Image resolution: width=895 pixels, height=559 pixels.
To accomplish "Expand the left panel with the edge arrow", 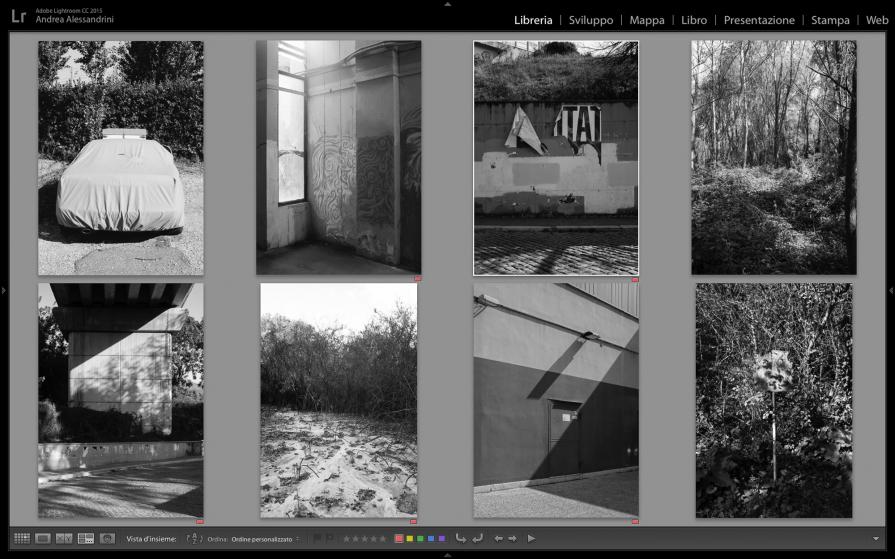I will click(x=4, y=290).
